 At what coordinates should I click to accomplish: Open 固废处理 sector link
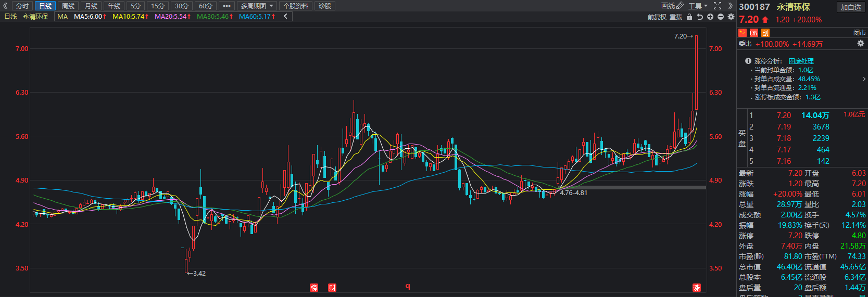tap(801, 61)
